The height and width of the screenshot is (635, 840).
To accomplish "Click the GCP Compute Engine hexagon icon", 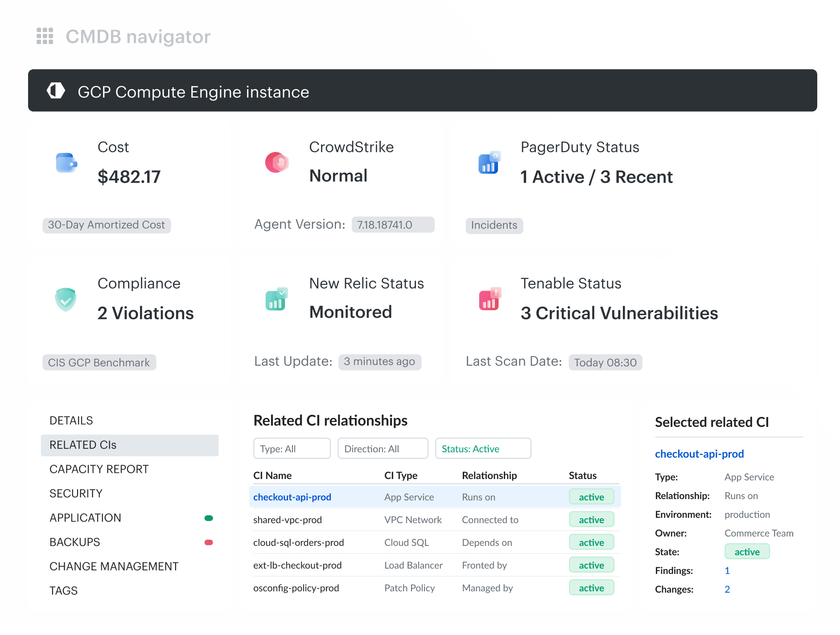I will point(56,91).
